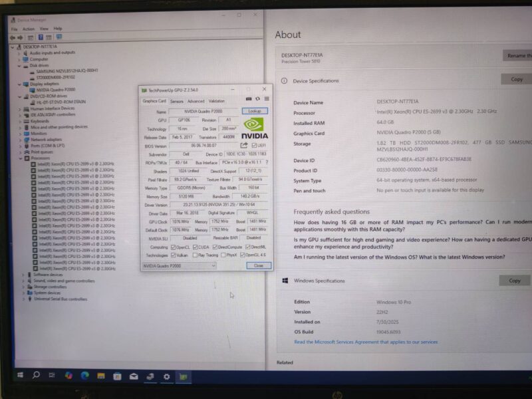The image size is (532, 399).
Task: Toggle the Ray Tracing checkbox
Action: (x=195, y=255)
